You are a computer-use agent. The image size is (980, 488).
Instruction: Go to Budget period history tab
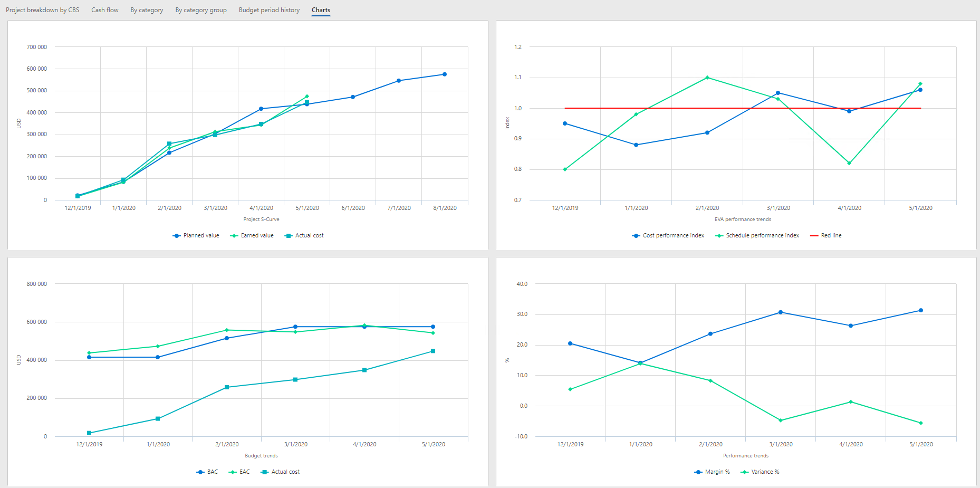pyautogui.click(x=269, y=10)
